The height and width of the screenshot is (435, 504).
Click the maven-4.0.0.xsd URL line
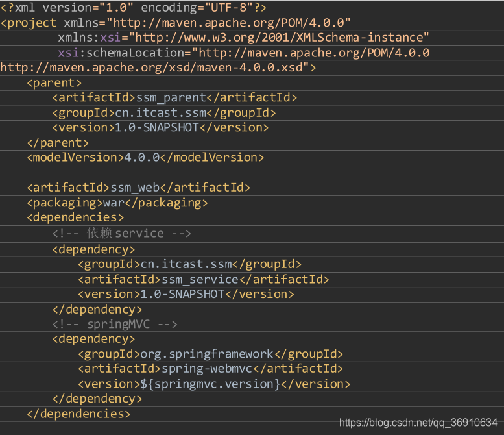(x=158, y=68)
